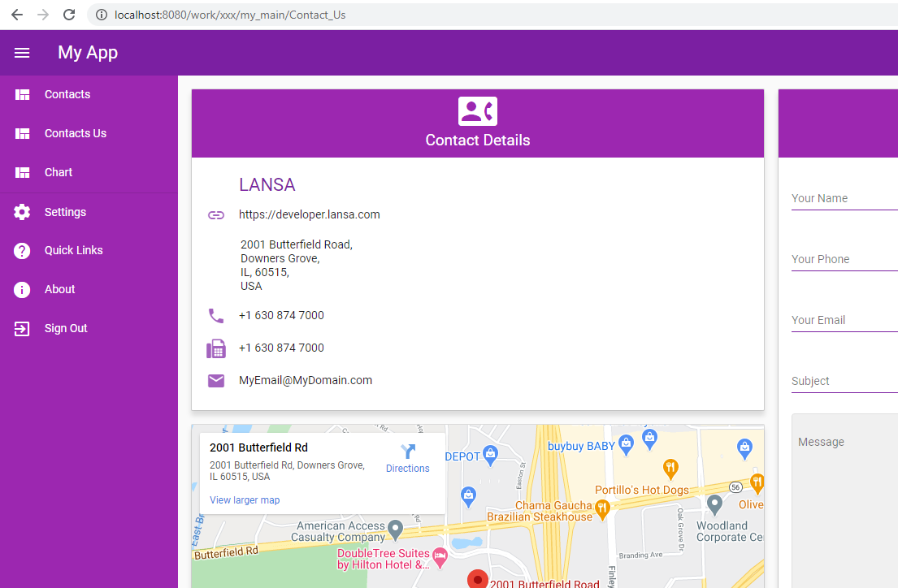The image size is (898, 588).
Task: Click the https://developer.lansa.com link
Action: point(310,214)
